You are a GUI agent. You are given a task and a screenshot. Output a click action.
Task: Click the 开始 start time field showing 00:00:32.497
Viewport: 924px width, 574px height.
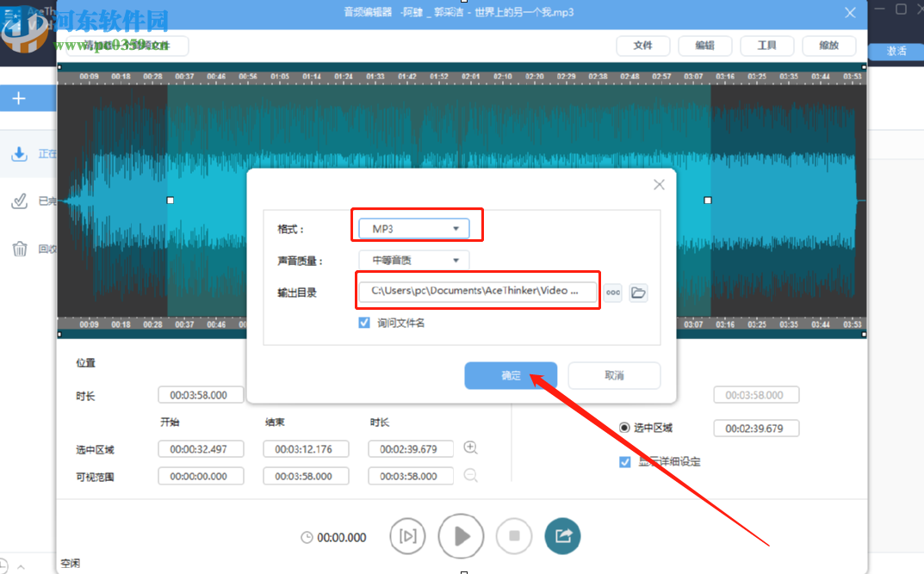click(201, 448)
